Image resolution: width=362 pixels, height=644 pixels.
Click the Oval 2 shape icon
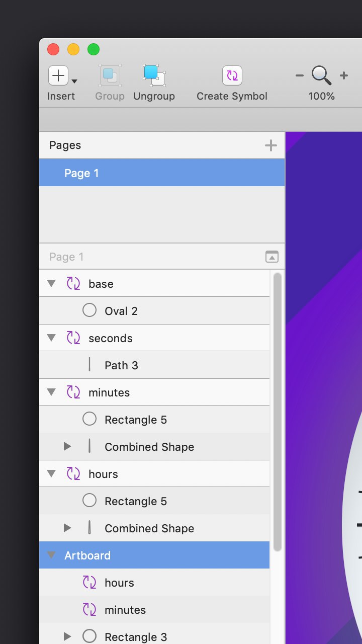pos(89,310)
